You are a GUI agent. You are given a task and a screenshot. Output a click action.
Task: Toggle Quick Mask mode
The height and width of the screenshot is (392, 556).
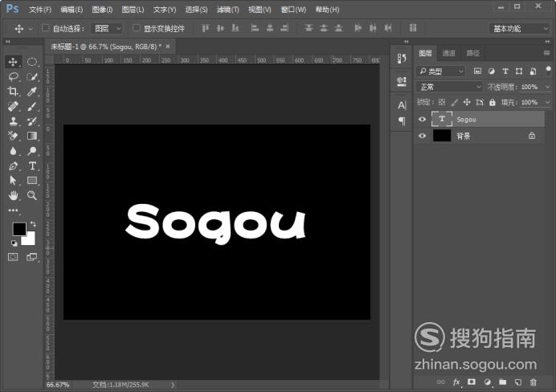point(13,257)
